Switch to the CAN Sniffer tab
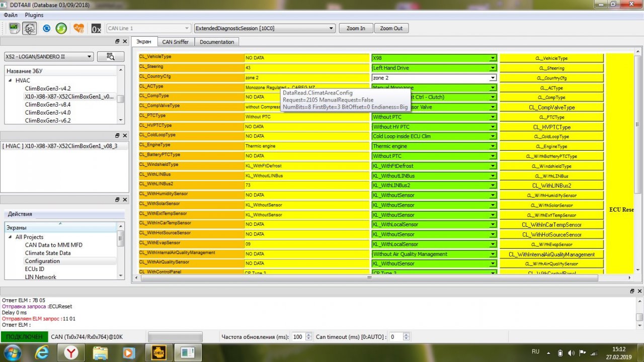 pyautogui.click(x=175, y=42)
